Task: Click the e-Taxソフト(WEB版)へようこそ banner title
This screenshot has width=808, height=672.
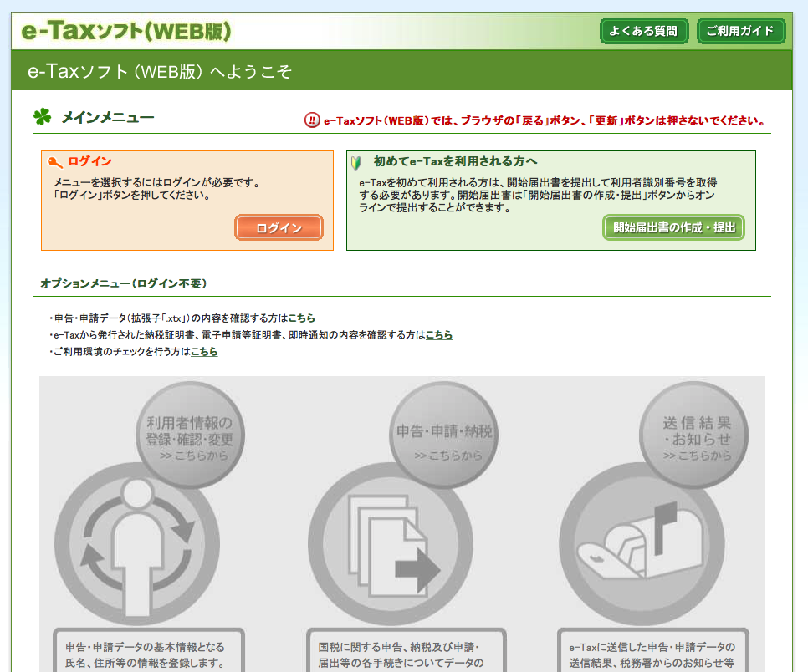Action: (x=160, y=71)
